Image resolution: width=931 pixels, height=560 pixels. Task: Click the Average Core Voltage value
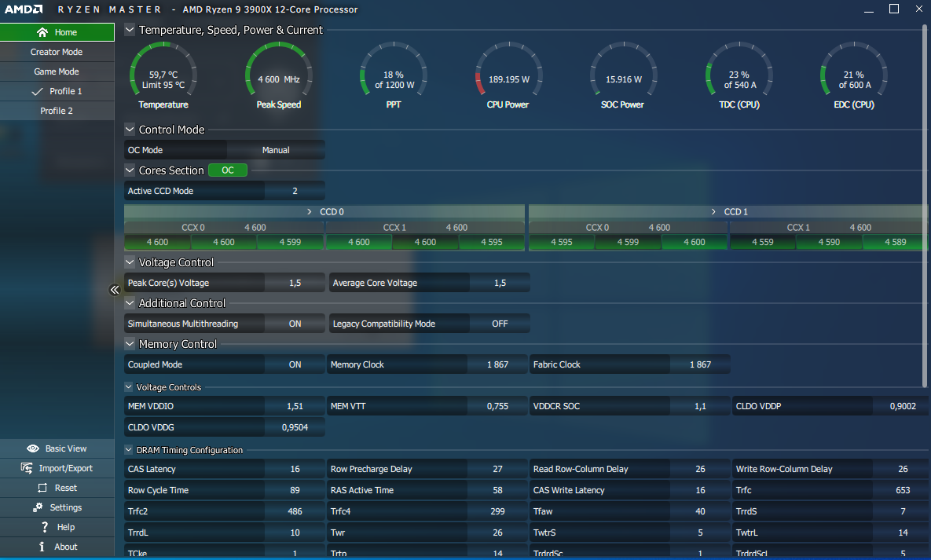tap(500, 283)
